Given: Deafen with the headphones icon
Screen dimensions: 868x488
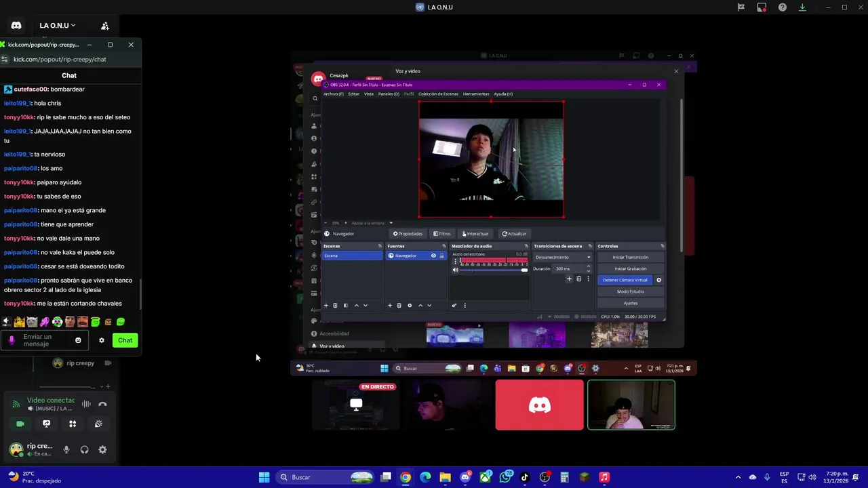Looking at the screenshot, I should [84, 449].
